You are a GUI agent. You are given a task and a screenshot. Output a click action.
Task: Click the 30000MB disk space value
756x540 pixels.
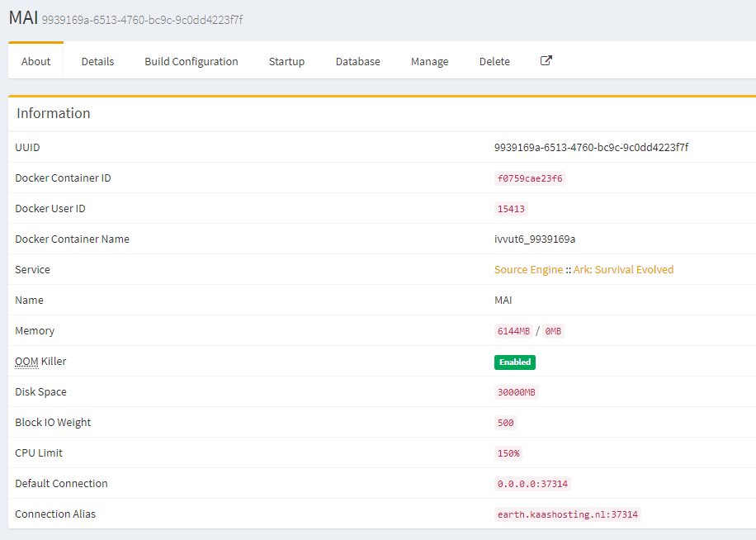click(517, 392)
